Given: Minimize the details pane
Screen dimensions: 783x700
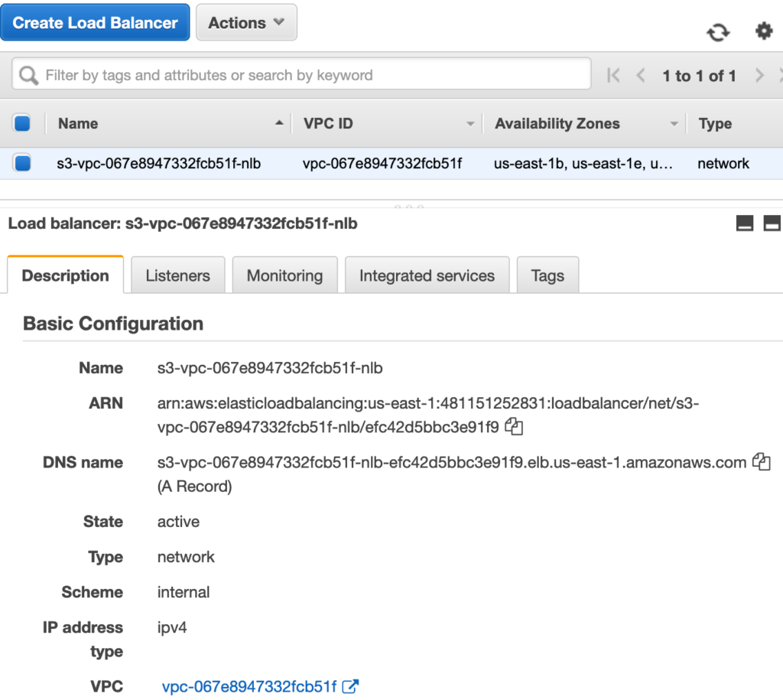Looking at the screenshot, I should tap(745, 223).
